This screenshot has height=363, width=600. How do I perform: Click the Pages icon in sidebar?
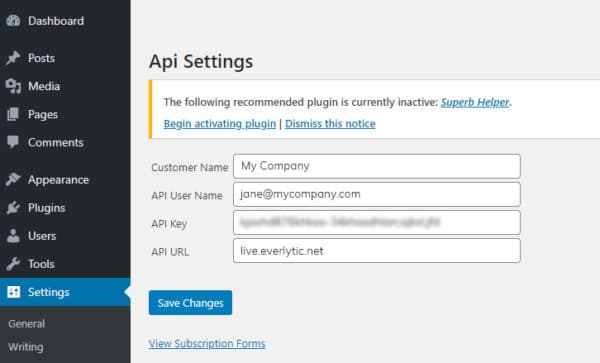(13, 114)
